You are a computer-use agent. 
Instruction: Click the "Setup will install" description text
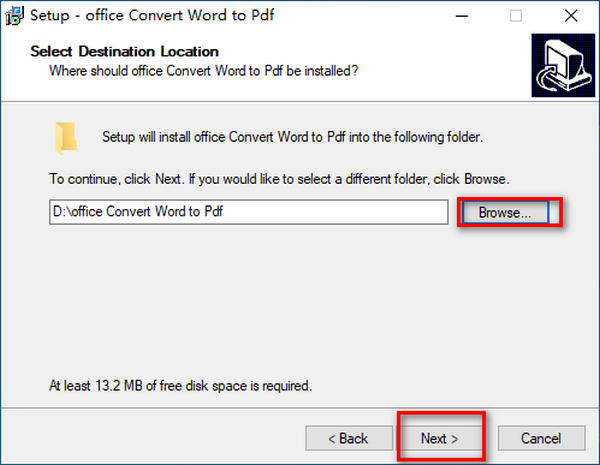pos(293,136)
